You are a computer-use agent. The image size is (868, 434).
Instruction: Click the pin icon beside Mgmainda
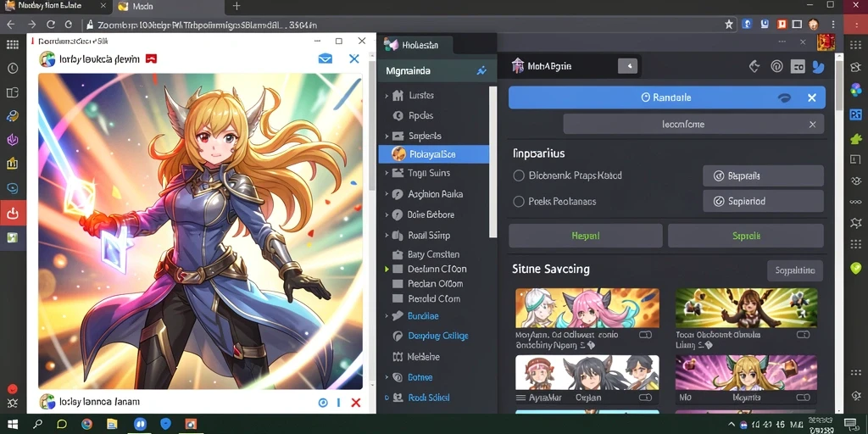click(481, 71)
